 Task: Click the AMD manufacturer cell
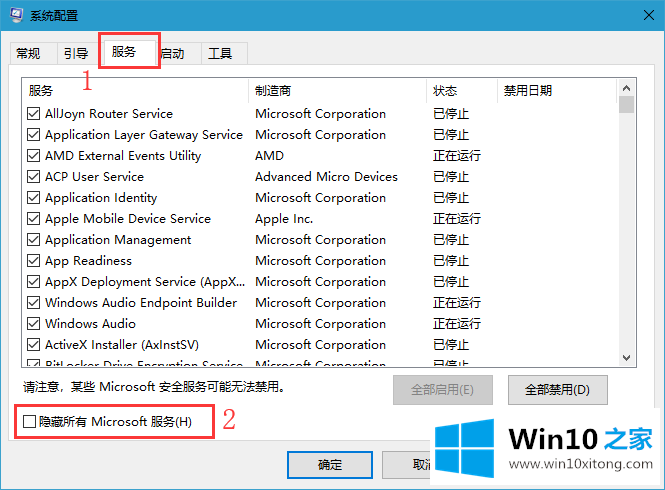(x=269, y=156)
